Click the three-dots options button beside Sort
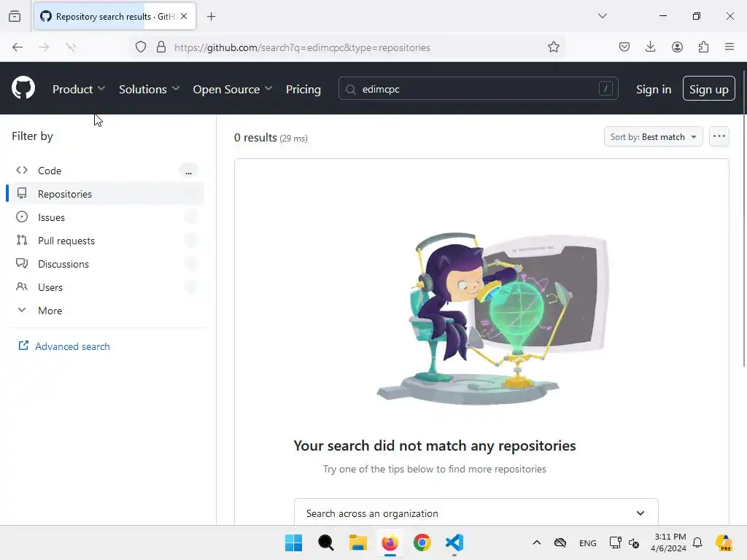 (x=719, y=136)
